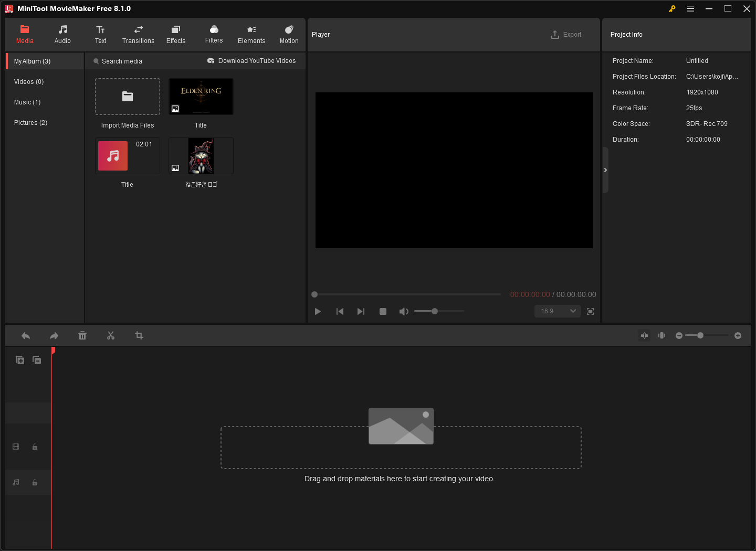Click the trash Delete icon
The width and height of the screenshot is (756, 551).
click(x=82, y=336)
